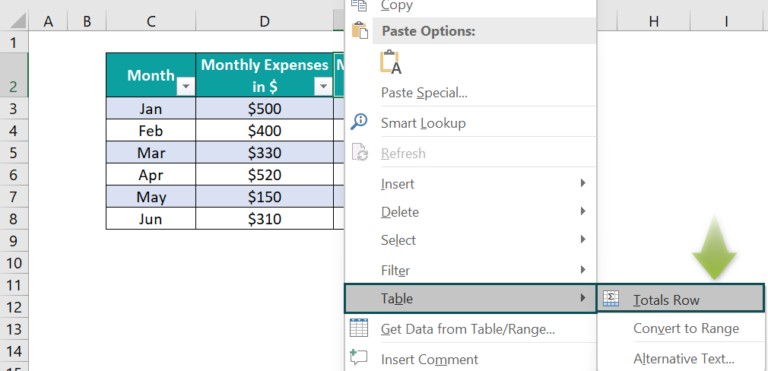
Task: Select column D header
Action: click(x=264, y=21)
